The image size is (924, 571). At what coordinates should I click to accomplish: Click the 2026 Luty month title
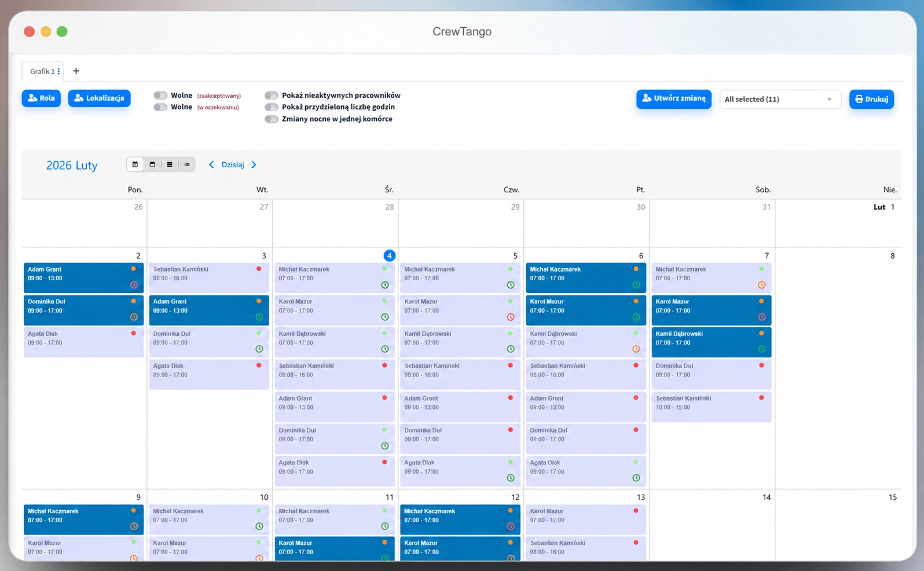72,165
